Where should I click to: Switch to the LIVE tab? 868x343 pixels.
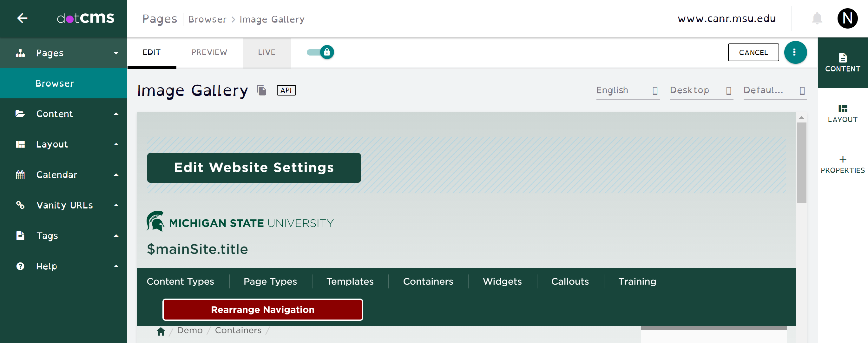click(x=266, y=52)
